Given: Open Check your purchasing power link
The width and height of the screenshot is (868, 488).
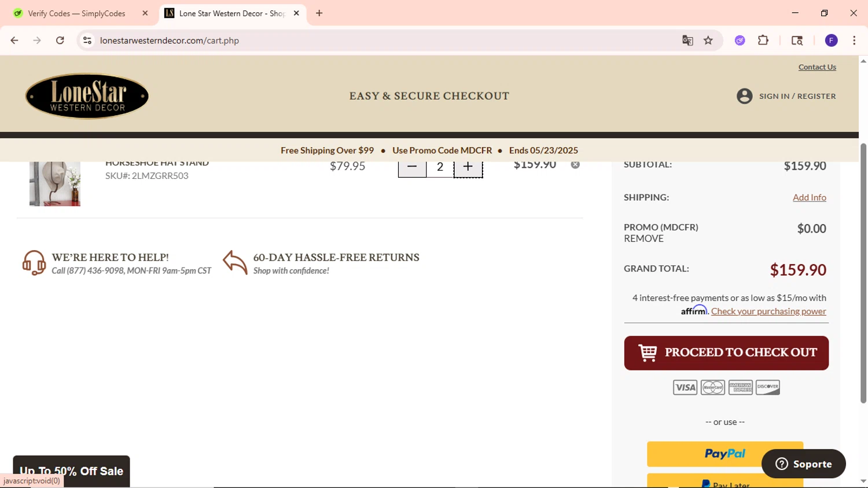Looking at the screenshot, I should [x=768, y=311].
